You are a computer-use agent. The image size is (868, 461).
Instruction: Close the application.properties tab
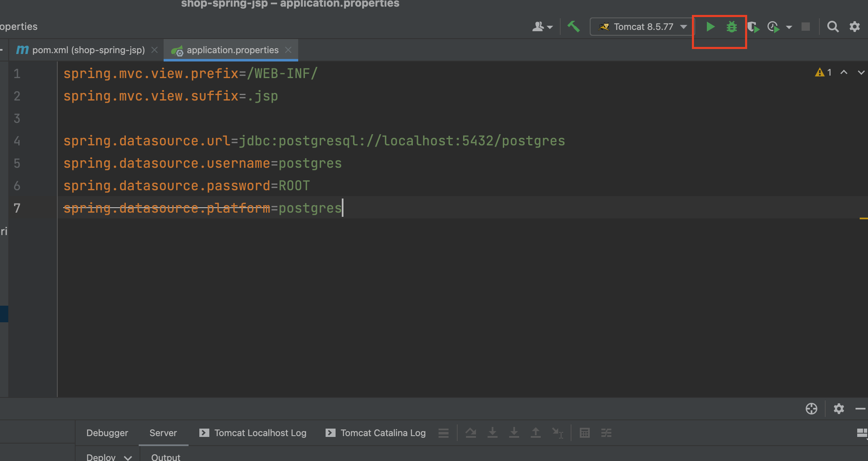pos(288,50)
